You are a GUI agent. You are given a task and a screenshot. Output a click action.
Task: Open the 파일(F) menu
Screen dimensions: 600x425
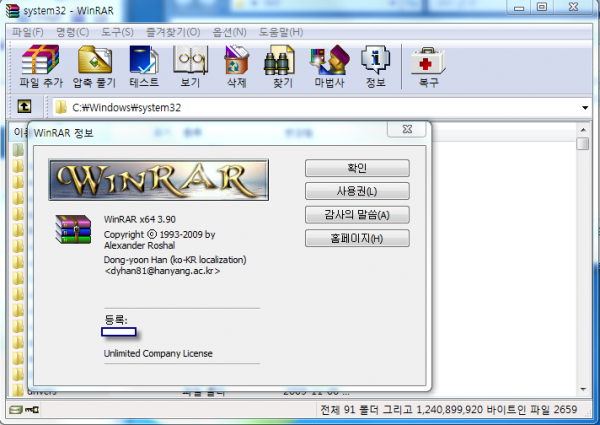(28, 32)
